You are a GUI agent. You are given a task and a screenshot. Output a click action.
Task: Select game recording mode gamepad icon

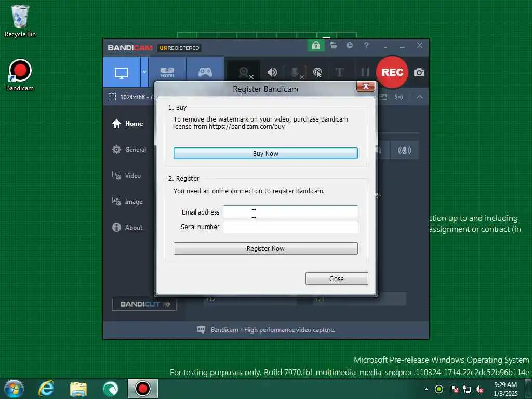coord(205,72)
